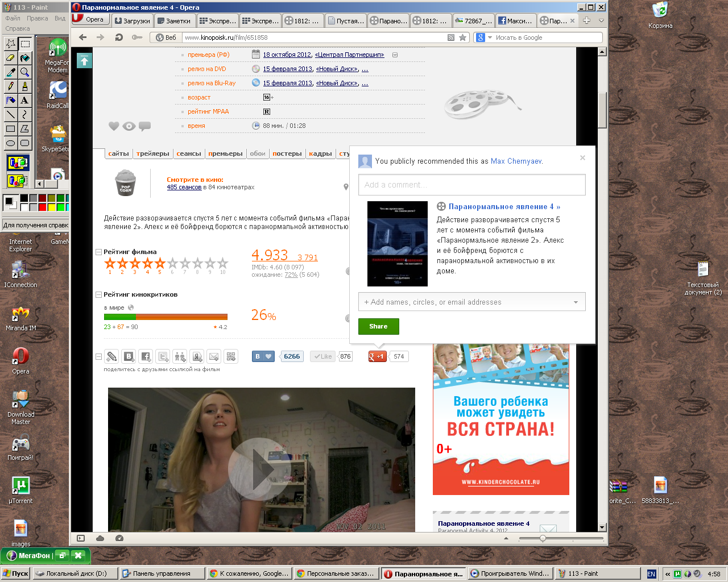
Task: Toggle the Opera Turbo status bar icon
Action: (x=119, y=538)
